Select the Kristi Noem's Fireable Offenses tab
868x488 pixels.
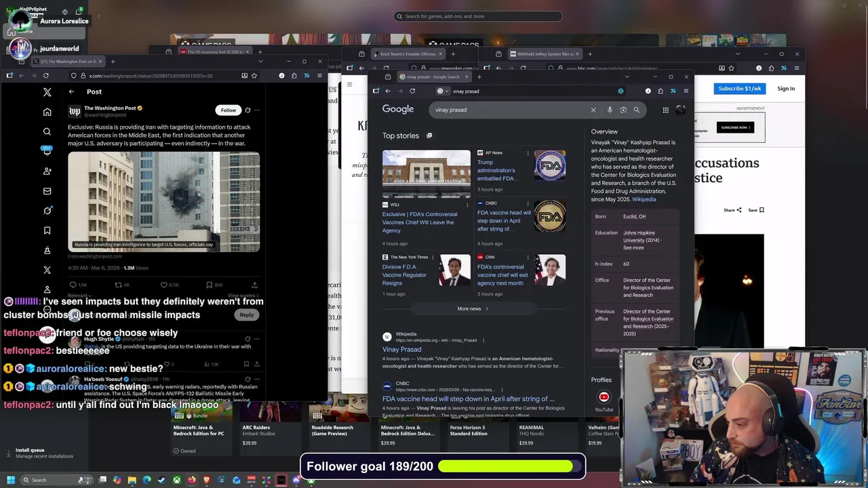click(408, 54)
